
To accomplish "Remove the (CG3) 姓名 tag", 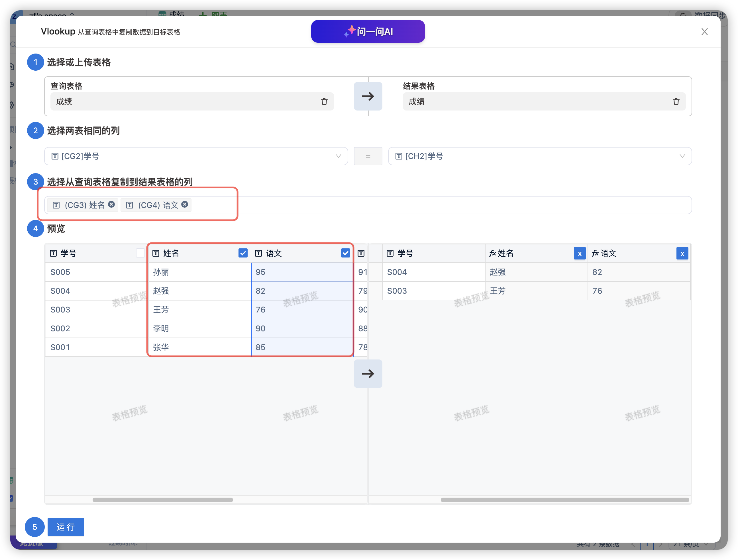I will 111,204.
